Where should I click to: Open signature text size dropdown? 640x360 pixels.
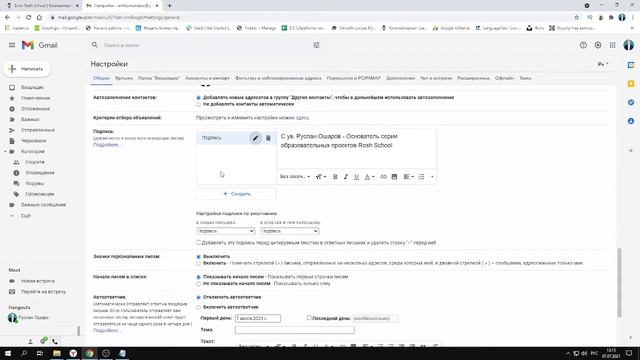(x=321, y=176)
